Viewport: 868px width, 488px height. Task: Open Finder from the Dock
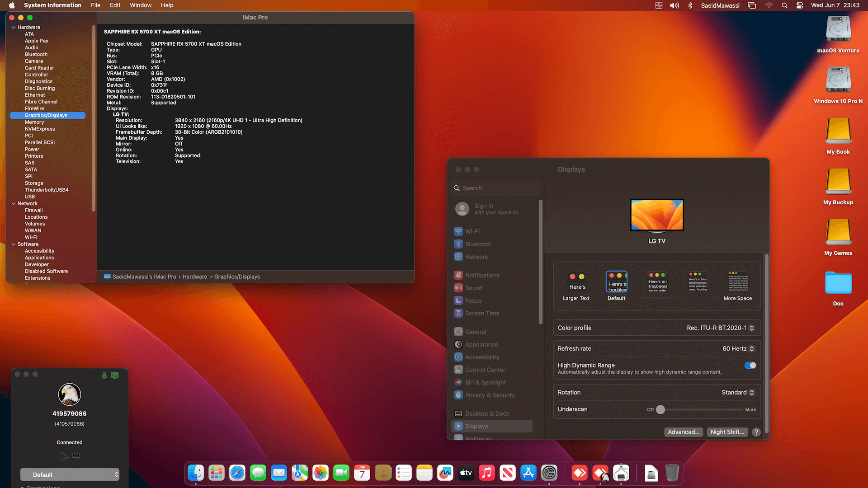click(x=196, y=473)
